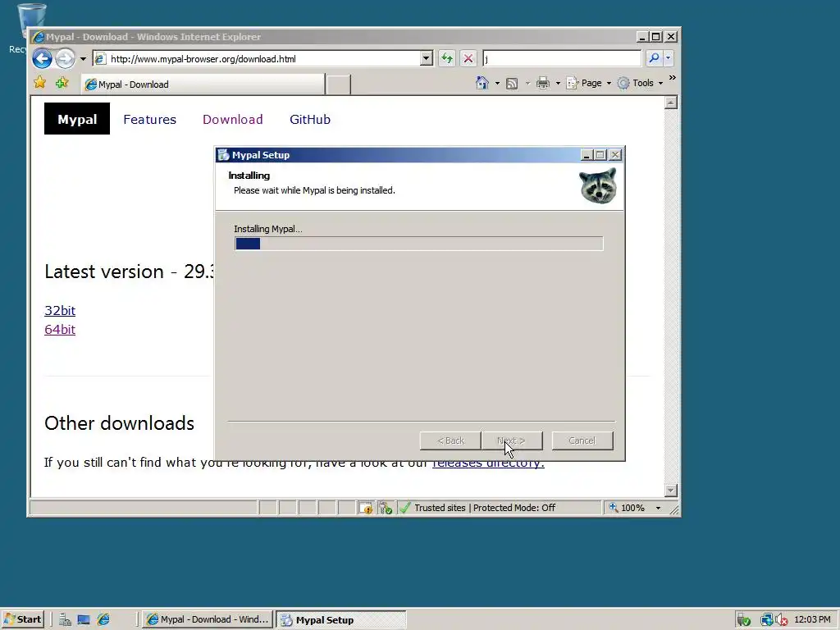This screenshot has width=840, height=630.
Task: Click the popup blocker status bar icon
Action: pyautogui.click(x=366, y=508)
